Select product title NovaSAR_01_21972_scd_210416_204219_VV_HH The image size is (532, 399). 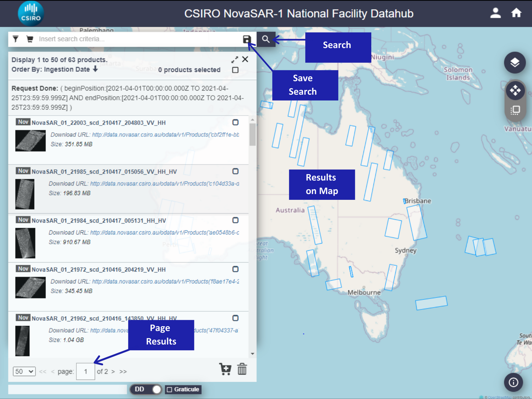click(x=98, y=269)
